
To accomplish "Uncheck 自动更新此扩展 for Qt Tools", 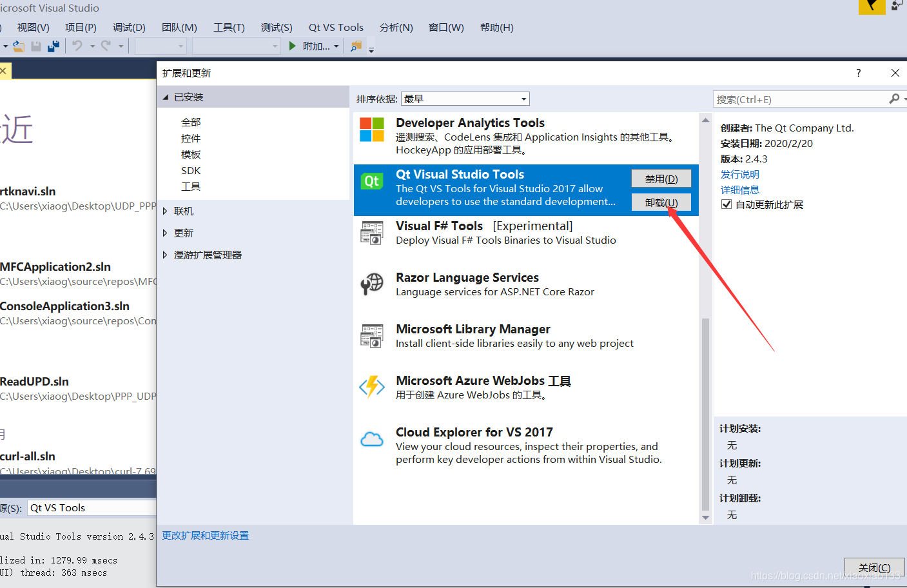I will 727,204.
